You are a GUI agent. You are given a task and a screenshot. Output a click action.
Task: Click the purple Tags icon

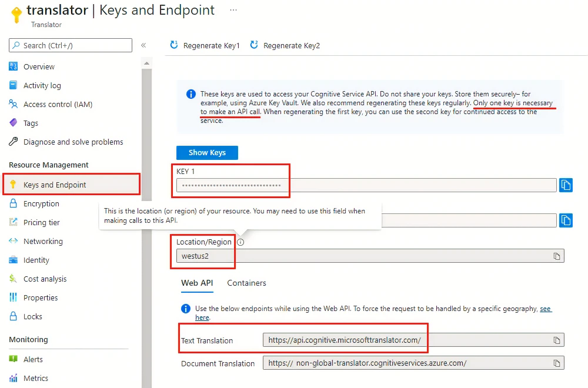coord(13,123)
